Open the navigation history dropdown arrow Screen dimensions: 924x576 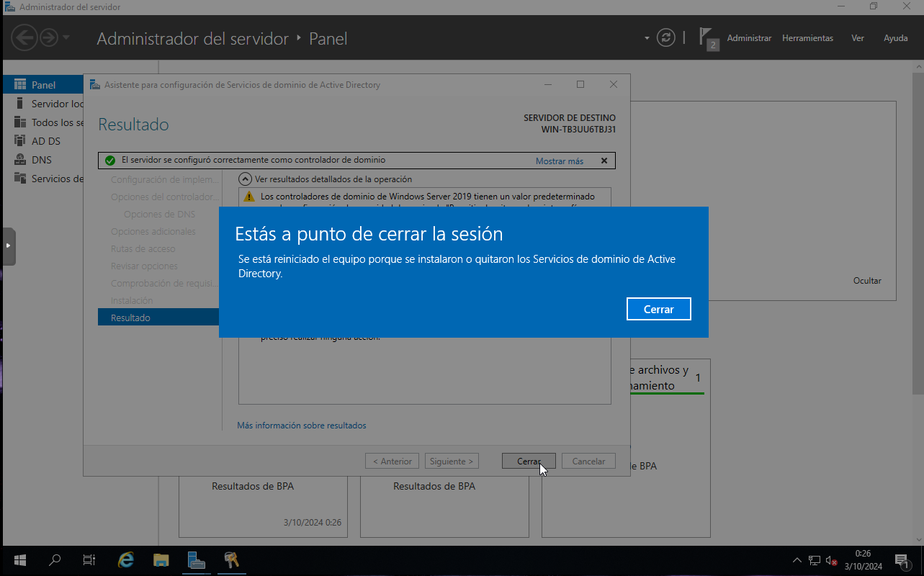pyautogui.click(x=66, y=37)
